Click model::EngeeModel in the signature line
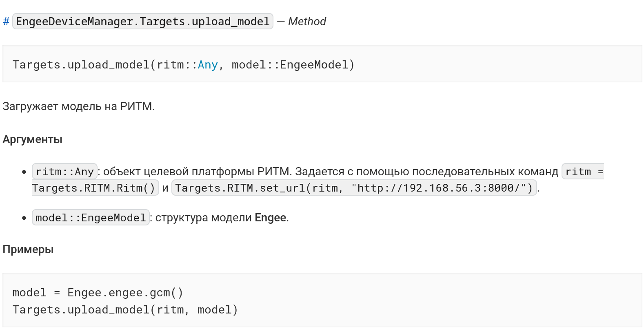This screenshot has height=331, width=644. click(x=293, y=65)
